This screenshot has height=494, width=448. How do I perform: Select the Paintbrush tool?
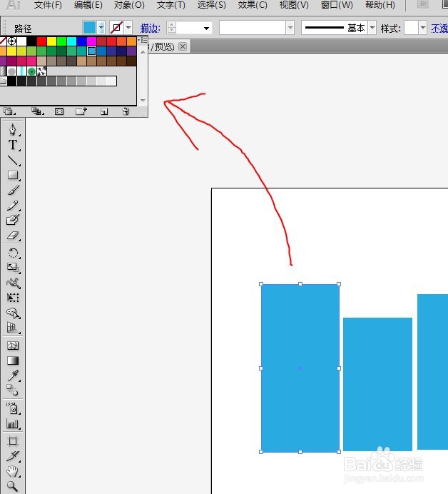[13, 191]
